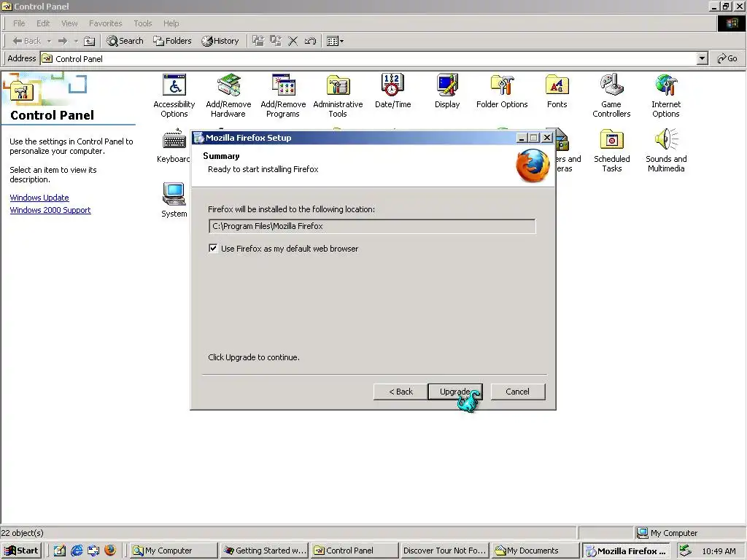
Task: Open the Display control panel icon
Action: [x=447, y=91]
